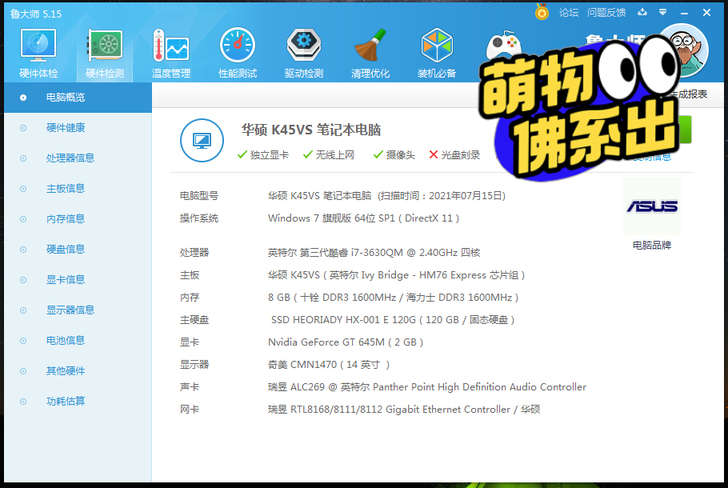Viewport: 728px width, 488px height.
Task: Go to 电池信息 sidebar section
Action: coord(78,340)
